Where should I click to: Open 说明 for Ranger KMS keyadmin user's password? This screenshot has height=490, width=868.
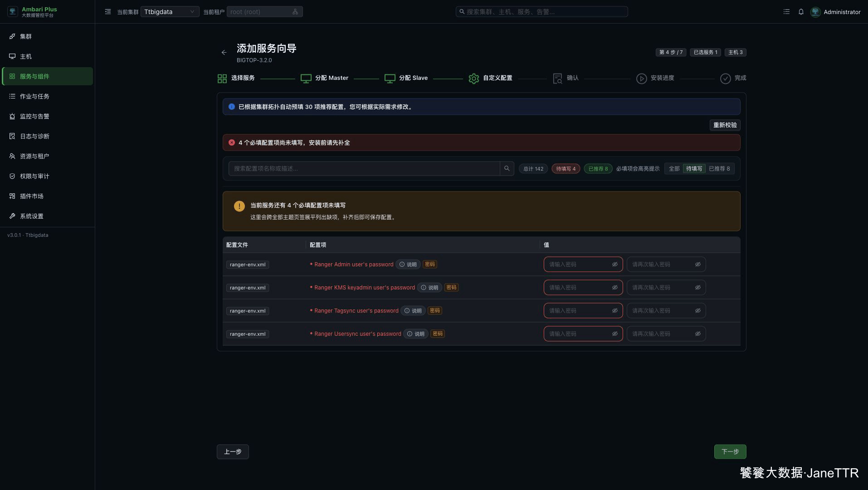pyautogui.click(x=429, y=288)
